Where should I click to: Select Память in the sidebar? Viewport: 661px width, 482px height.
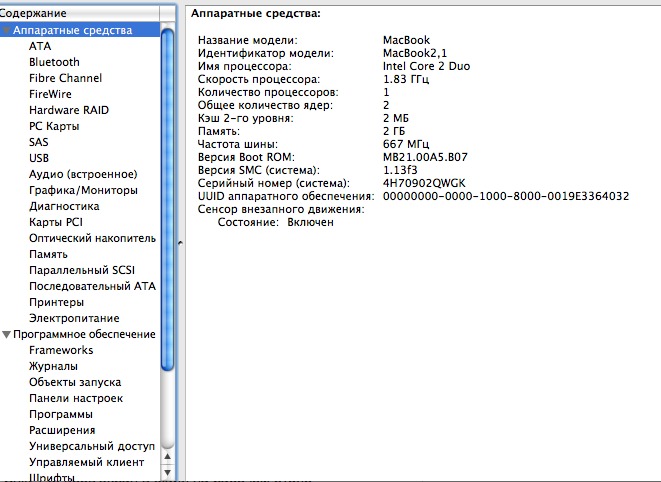point(48,254)
